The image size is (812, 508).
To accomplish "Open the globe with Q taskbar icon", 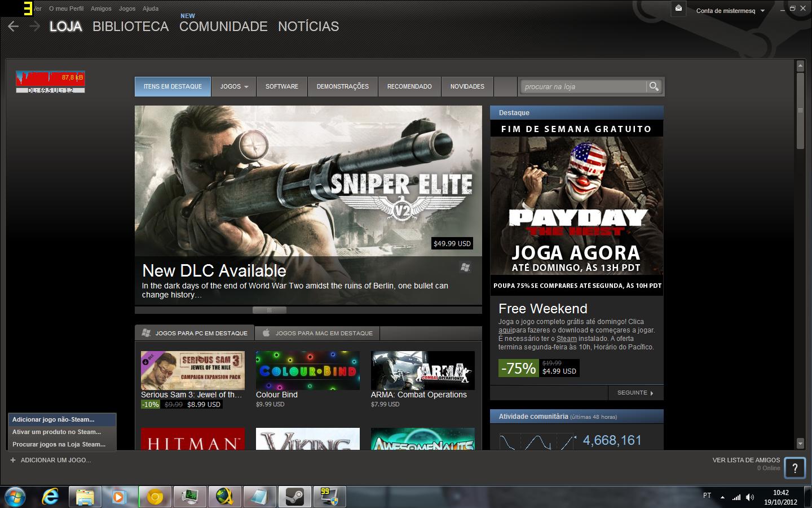I will click(x=224, y=497).
